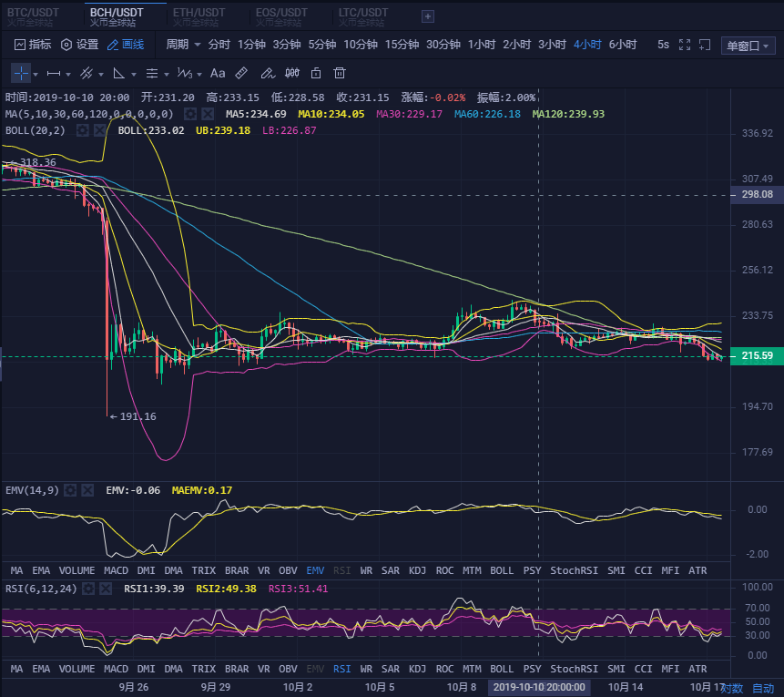The width and height of the screenshot is (784, 697).
Task: Pick the Aa text annotation tool
Action: click(x=218, y=73)
